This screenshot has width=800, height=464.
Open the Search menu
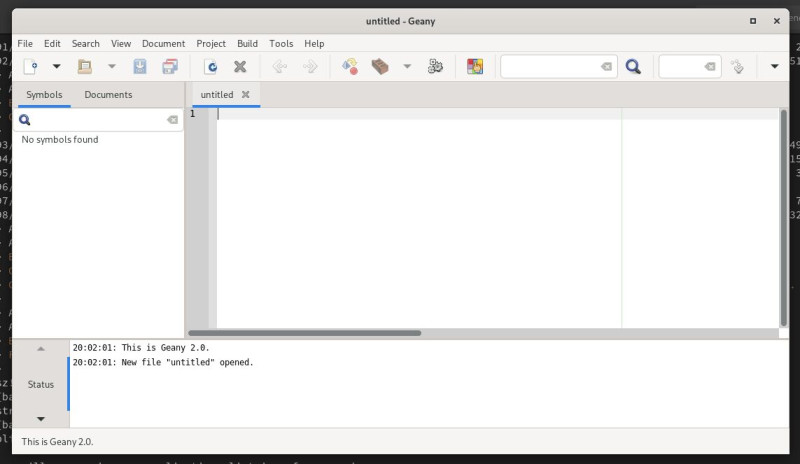click(86, 43)
